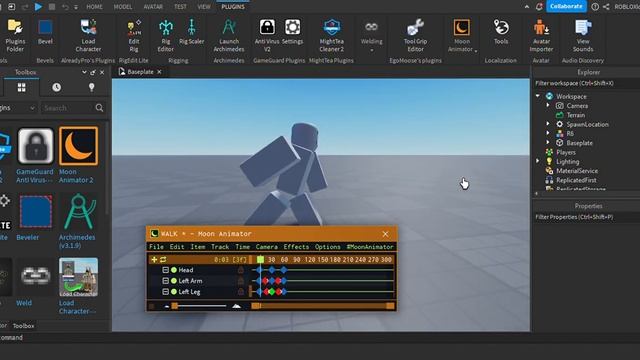Select Weld plugin in Toolbox
This screenshot has height=360, width=640.
pos(36,277)
